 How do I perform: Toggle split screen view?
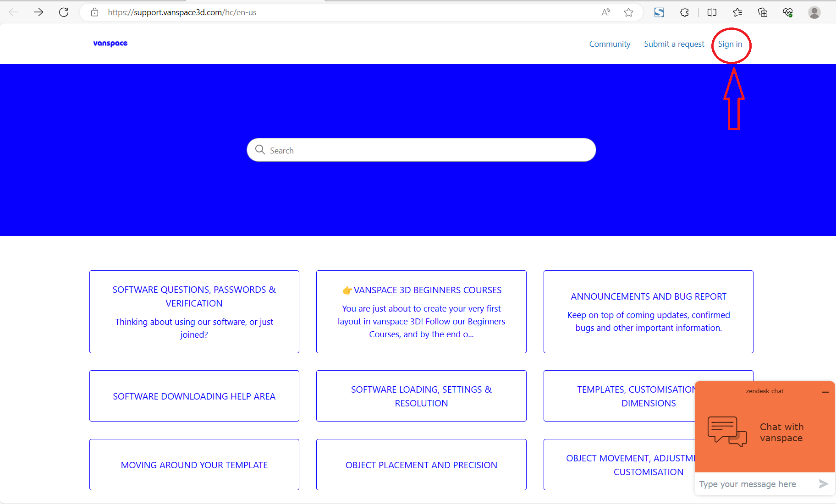pos(712,12)
